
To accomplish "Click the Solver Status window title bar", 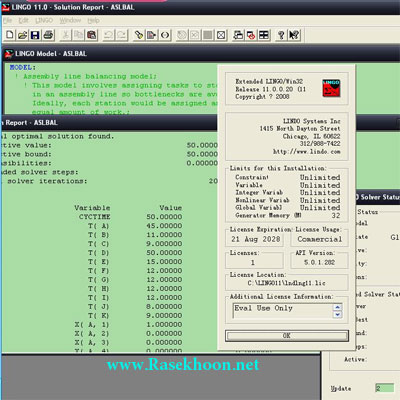I will coord(377,197).
